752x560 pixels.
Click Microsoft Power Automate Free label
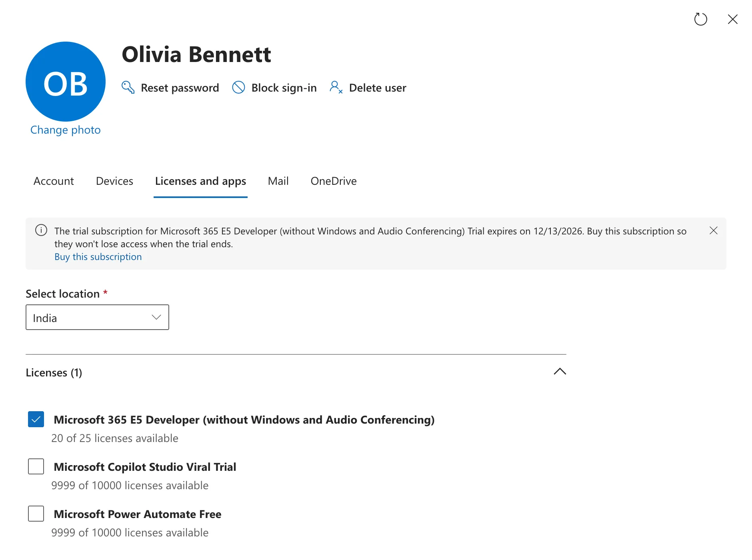[x=138, y=514]
